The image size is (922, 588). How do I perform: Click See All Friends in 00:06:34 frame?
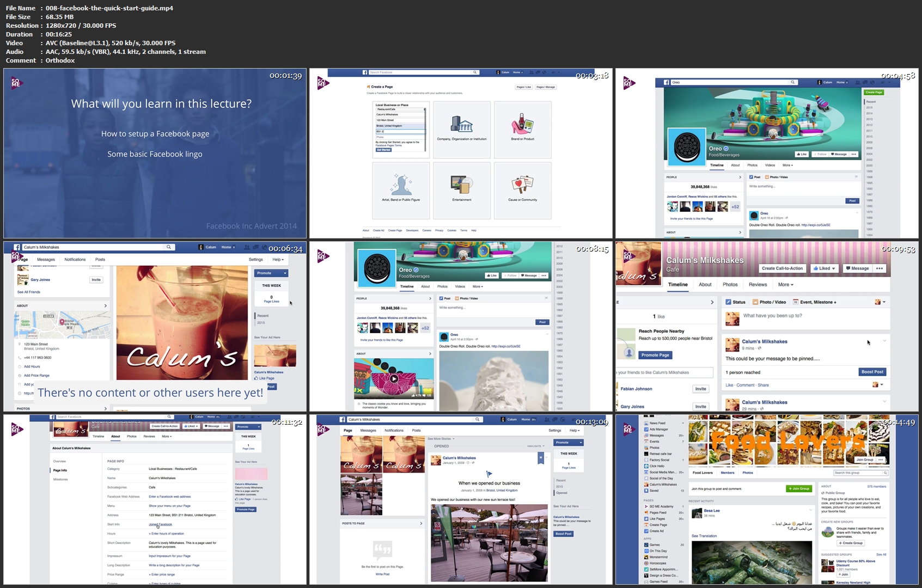point(29,292)
